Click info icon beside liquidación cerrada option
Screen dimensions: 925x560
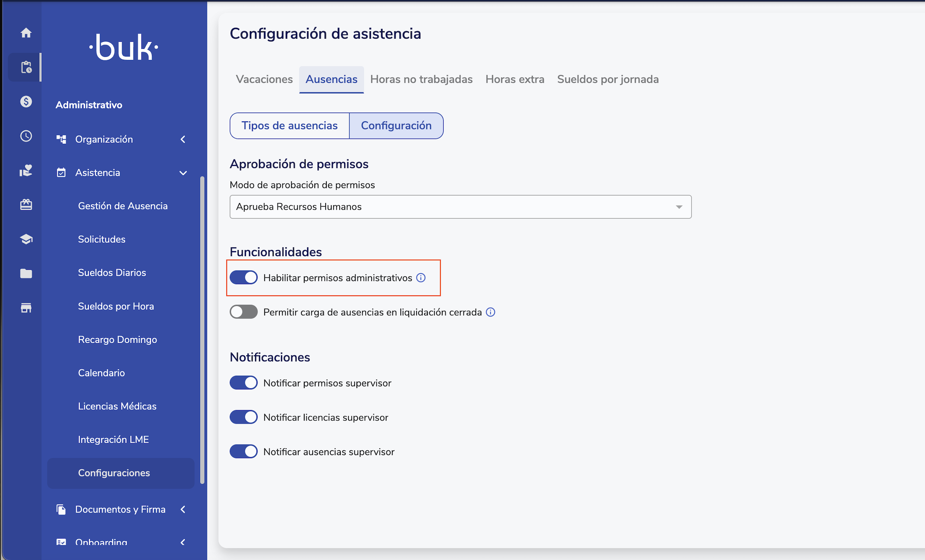(490, 312)
